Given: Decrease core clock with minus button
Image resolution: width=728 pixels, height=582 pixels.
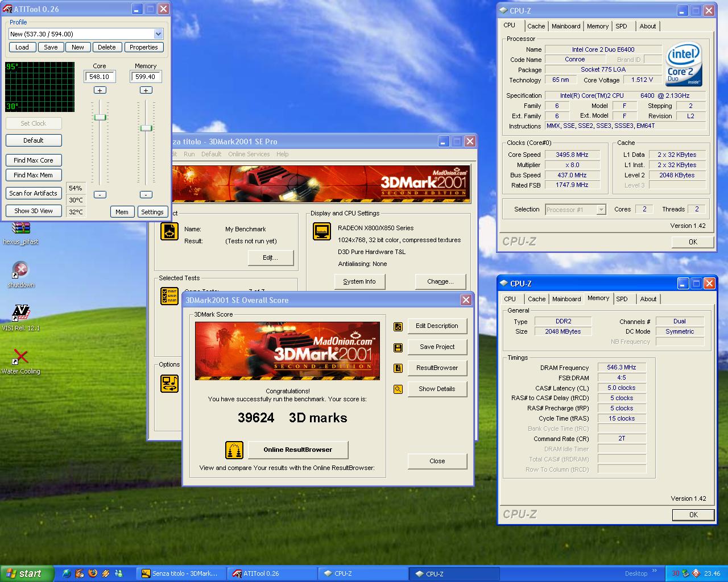Looking at the screenshot, I should 100,194.
